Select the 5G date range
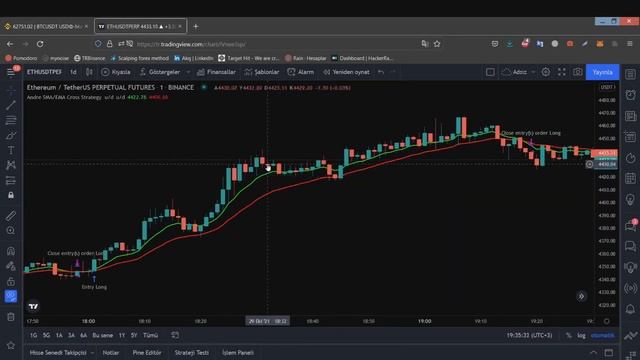Viewport: 640px width, 360px height. coord(46,335)
